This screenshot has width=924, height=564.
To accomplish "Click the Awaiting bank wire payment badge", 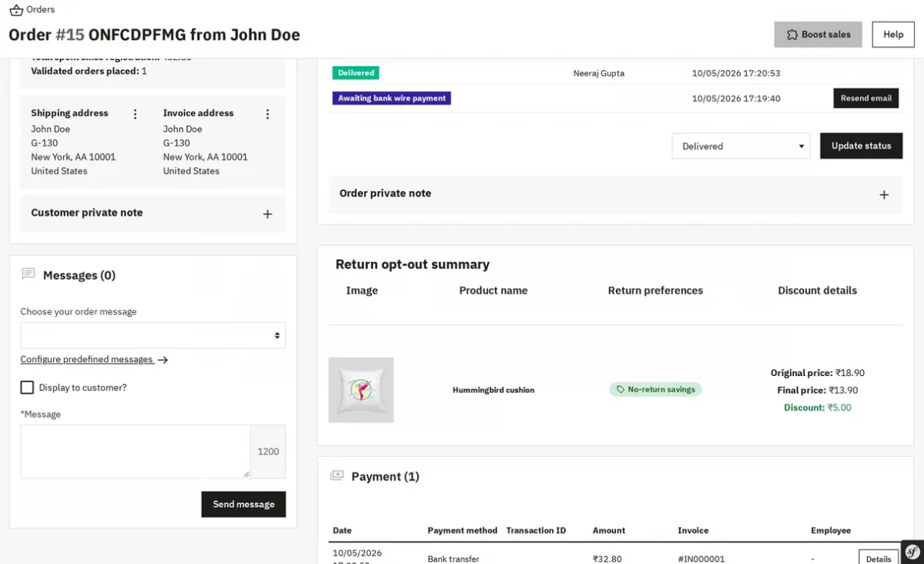I will pyautogui.click(x=392, y=99).
